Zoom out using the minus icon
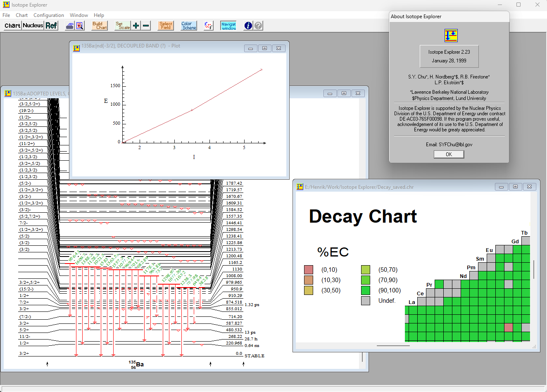 (145, 25)
